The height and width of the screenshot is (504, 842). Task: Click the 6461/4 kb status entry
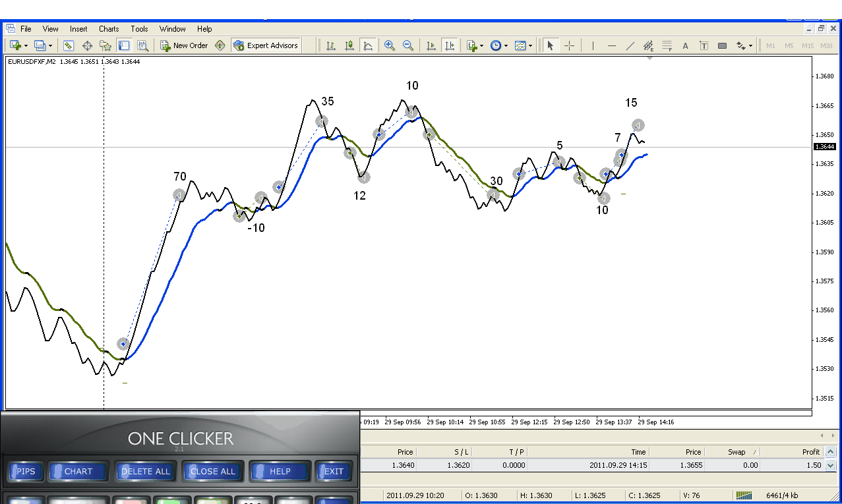click(x=783, y=495)
